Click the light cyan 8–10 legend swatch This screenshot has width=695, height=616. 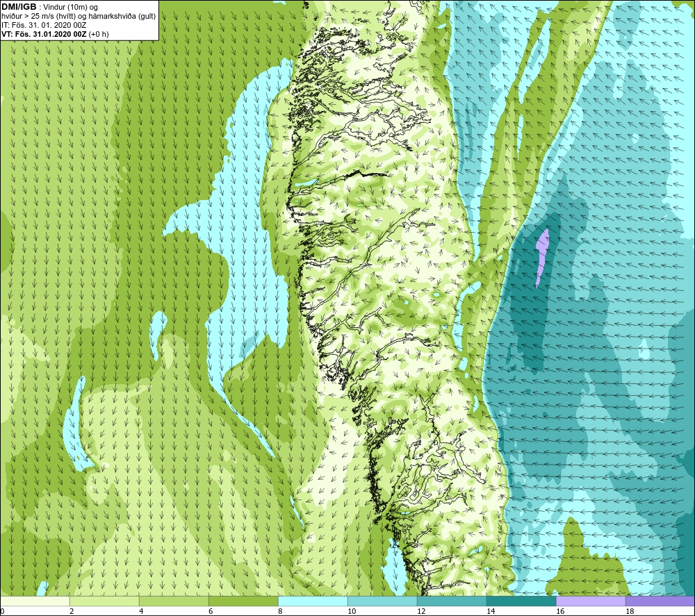coord(313,601)
